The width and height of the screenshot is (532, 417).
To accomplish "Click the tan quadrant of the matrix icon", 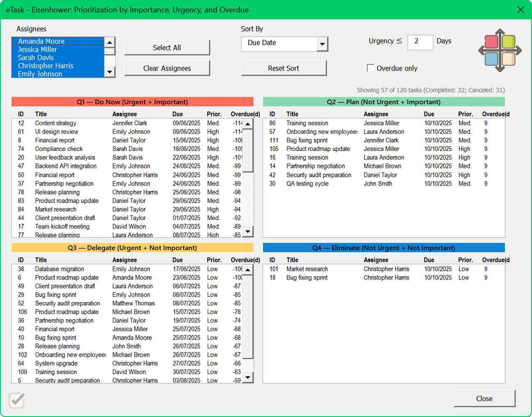I will tap(509, 59).
